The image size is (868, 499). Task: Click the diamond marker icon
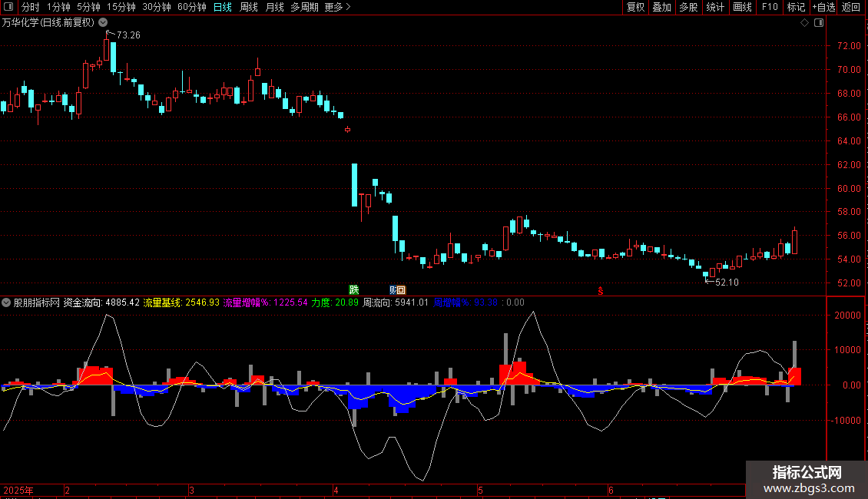(x=805, y=23)
